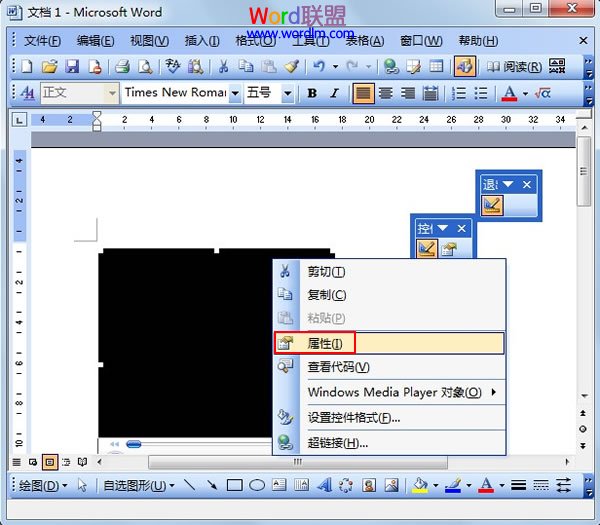The width and height of the screenshot is (600, 525).
Task: Open 自选图形(U) AutoShapes menu
Action: (x=139, y=486)
